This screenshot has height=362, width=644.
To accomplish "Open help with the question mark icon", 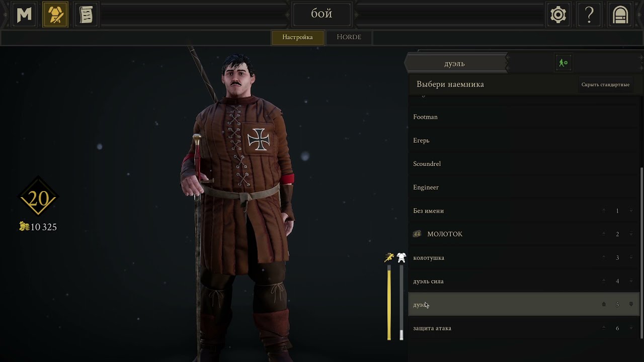I will pos(589,15).
